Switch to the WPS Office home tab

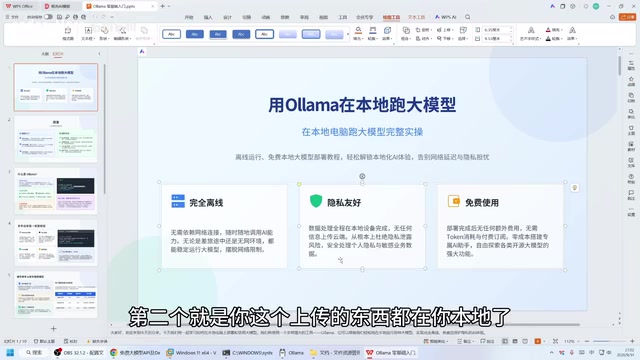tap(19, 6)
